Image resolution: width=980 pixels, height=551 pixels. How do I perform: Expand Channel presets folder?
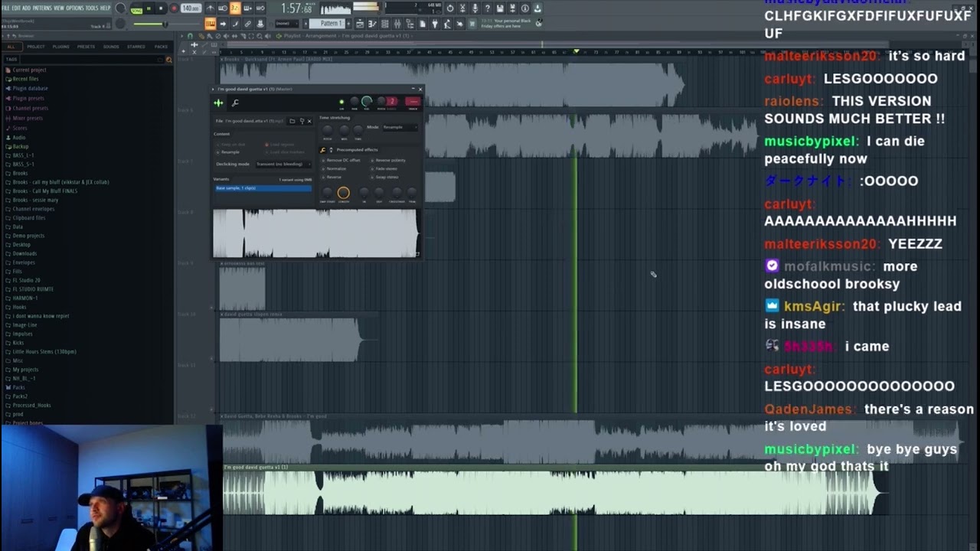(x=30, y=108)
